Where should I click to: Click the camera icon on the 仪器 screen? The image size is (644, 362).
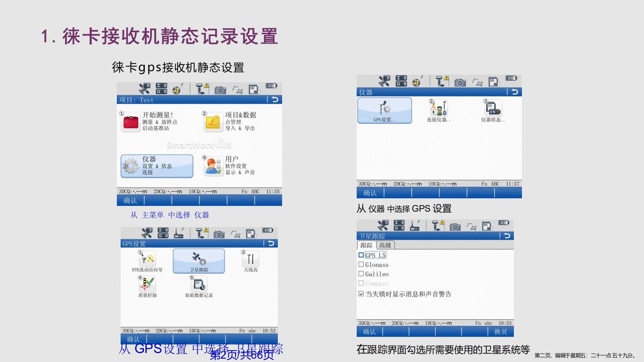click(460, 82)
